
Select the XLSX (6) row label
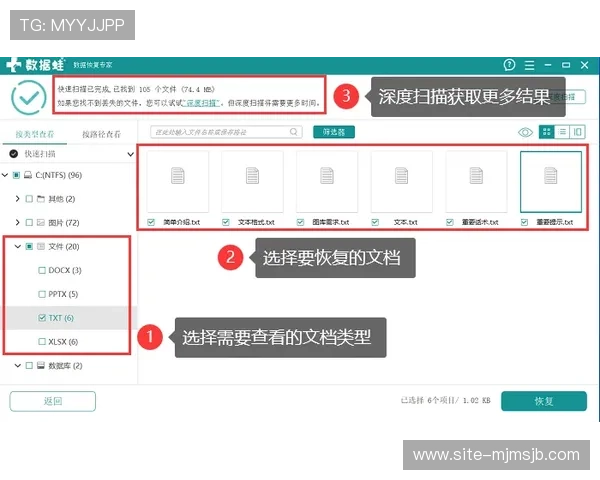click(63, 341)
